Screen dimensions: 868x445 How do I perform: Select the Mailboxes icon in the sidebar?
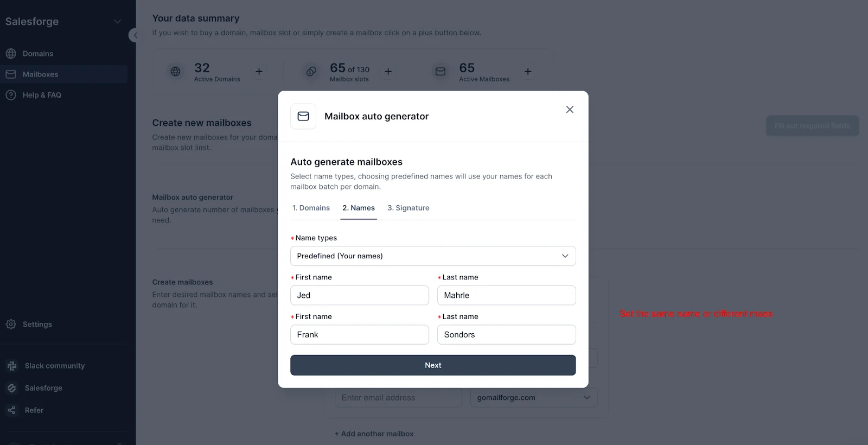[x=11, y=74]
